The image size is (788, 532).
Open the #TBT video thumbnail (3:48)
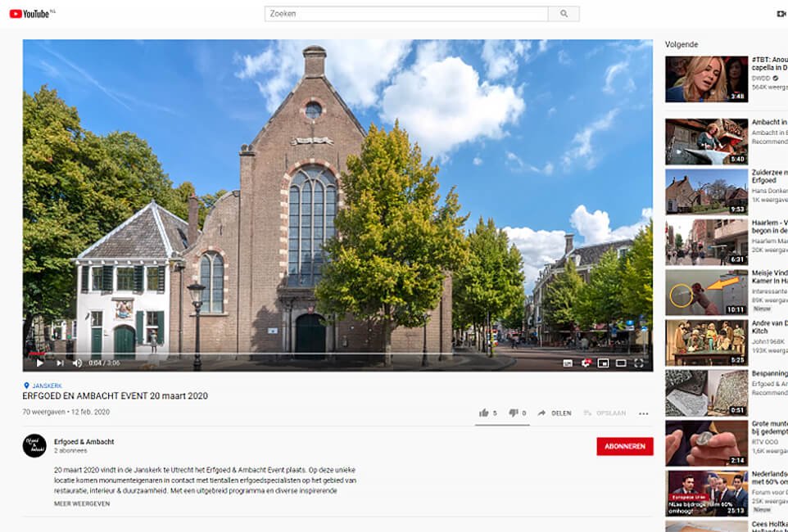pos(706,79)
